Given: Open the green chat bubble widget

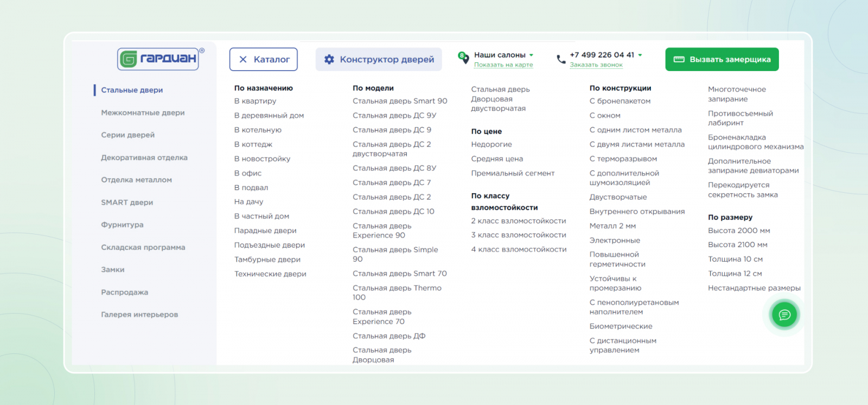Looking at the screenshot, I should click(x=784, y=315).
